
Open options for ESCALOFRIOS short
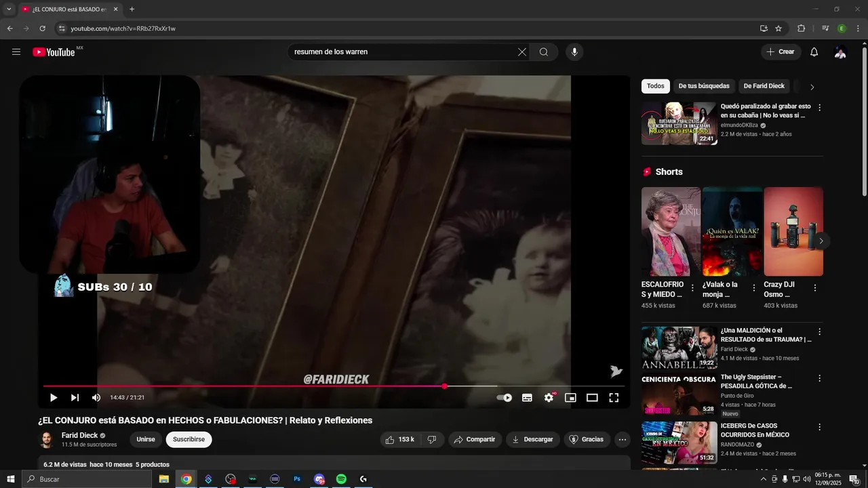[x=692, y=288]
